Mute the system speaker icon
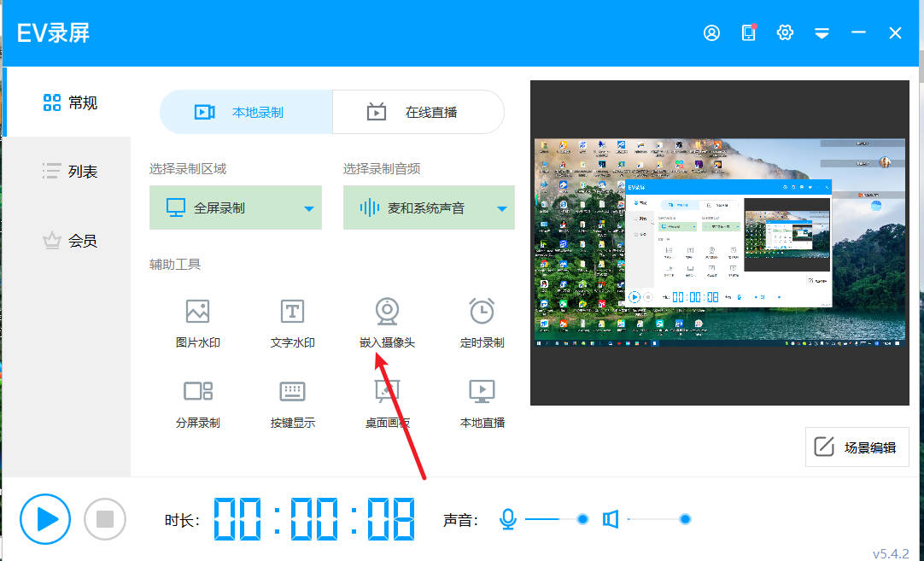Viewport: 924px width, 561px height. pos(610,519)
